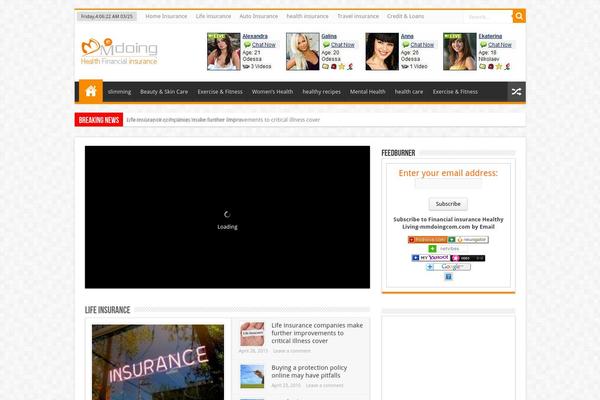
Task: Click the star icon under Ekaterina's profile
Action: [x=499, y=67]
